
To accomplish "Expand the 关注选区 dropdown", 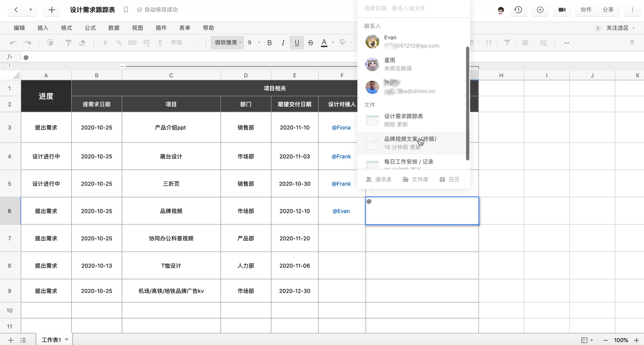I will click(x=621, y=28).
